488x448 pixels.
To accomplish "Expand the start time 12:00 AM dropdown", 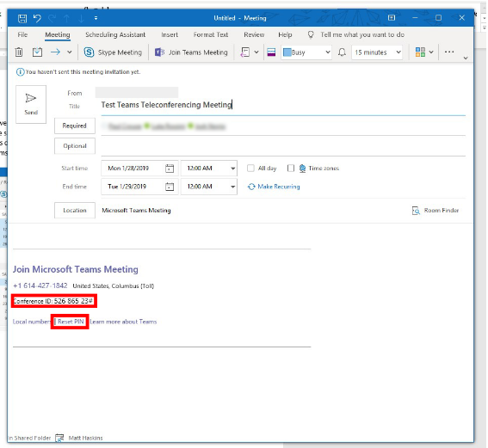I will pyautogui.click(x=232, y=169).
